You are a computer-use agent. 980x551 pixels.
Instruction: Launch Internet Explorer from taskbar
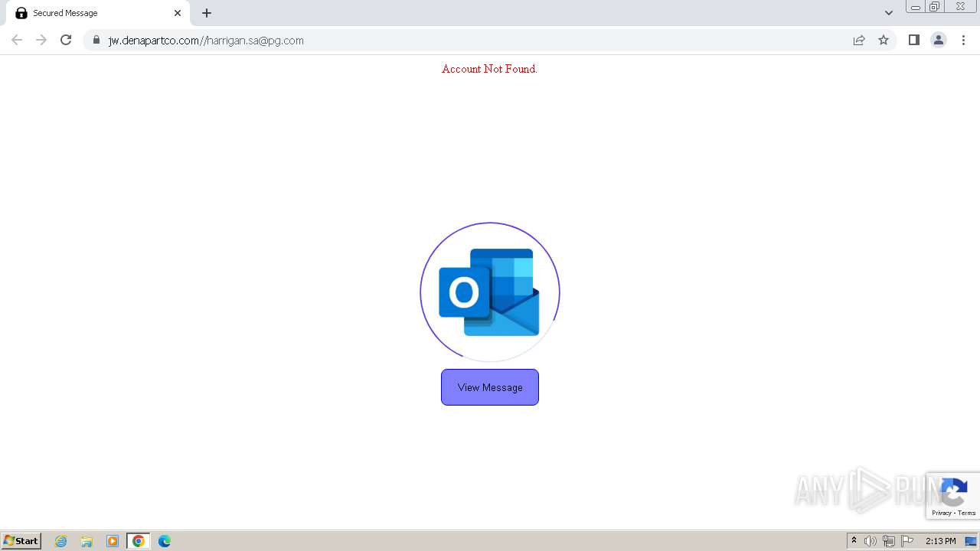61,541
